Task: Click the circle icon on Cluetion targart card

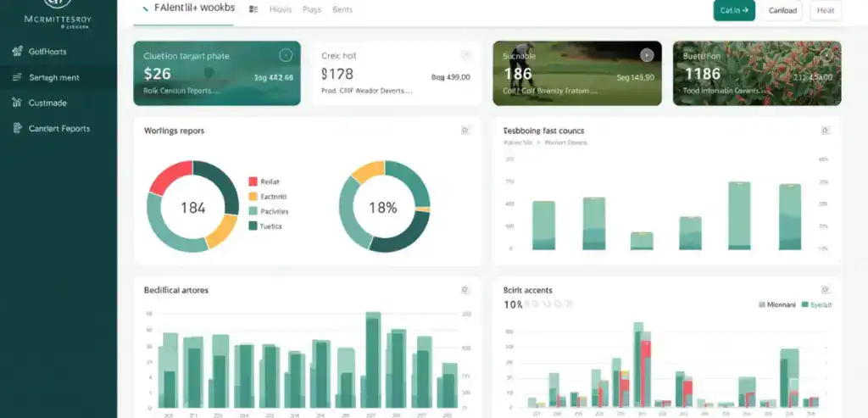Action: 286,55
